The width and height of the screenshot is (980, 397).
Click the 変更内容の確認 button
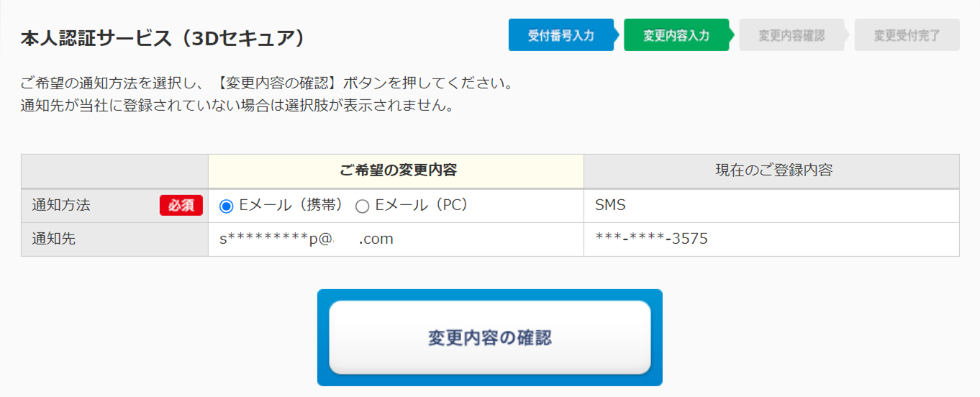pyautogui.click(x=489, y=337)
